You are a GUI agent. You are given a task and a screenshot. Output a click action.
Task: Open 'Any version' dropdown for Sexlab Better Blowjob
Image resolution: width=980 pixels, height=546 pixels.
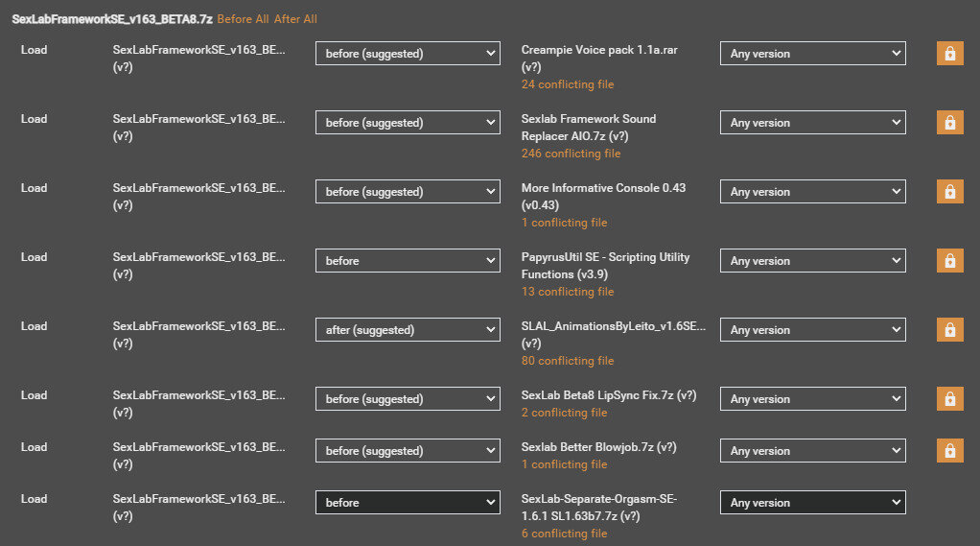pyautogui.click(x=812, y=451)
